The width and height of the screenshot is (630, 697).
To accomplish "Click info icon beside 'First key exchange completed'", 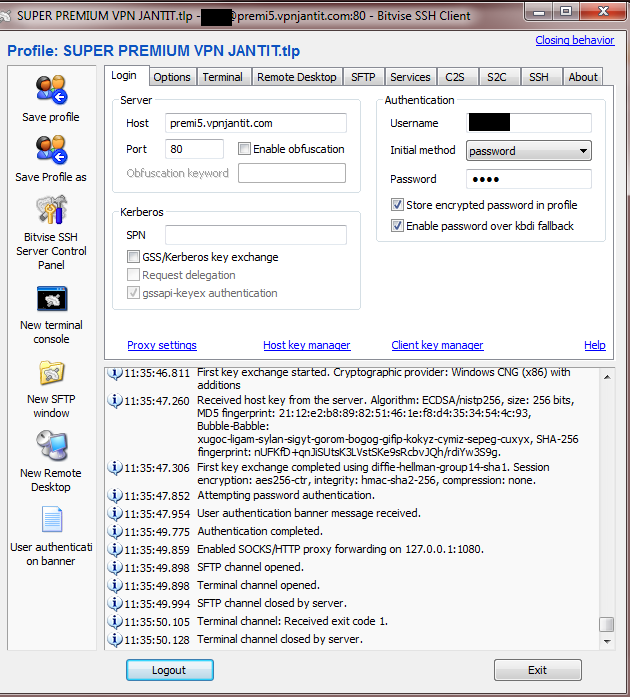I will pos(115,468).
